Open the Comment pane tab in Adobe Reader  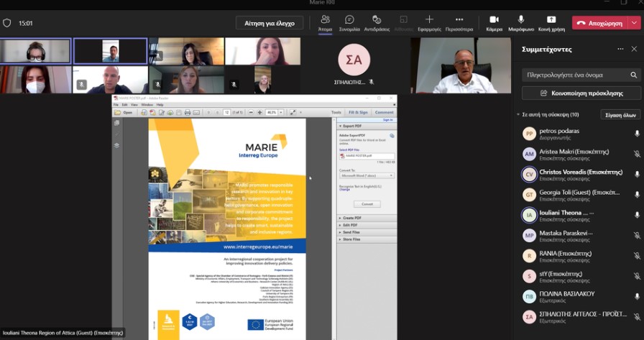384,113
